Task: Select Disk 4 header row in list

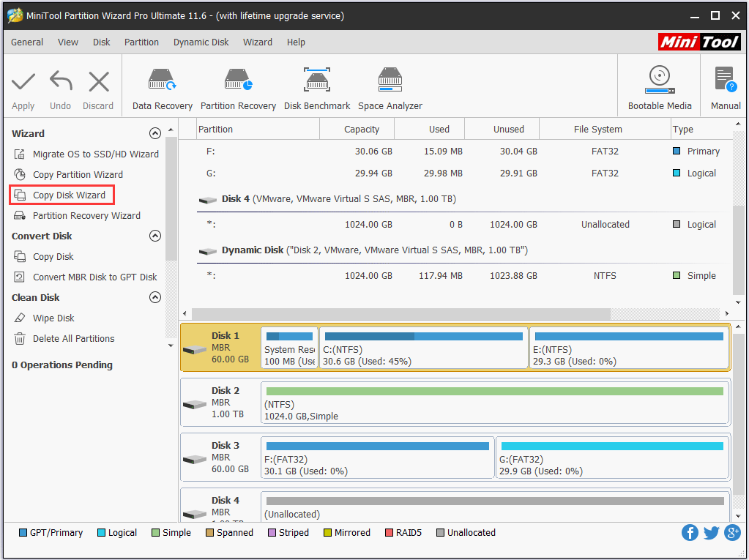Action: tap(464, 199)
